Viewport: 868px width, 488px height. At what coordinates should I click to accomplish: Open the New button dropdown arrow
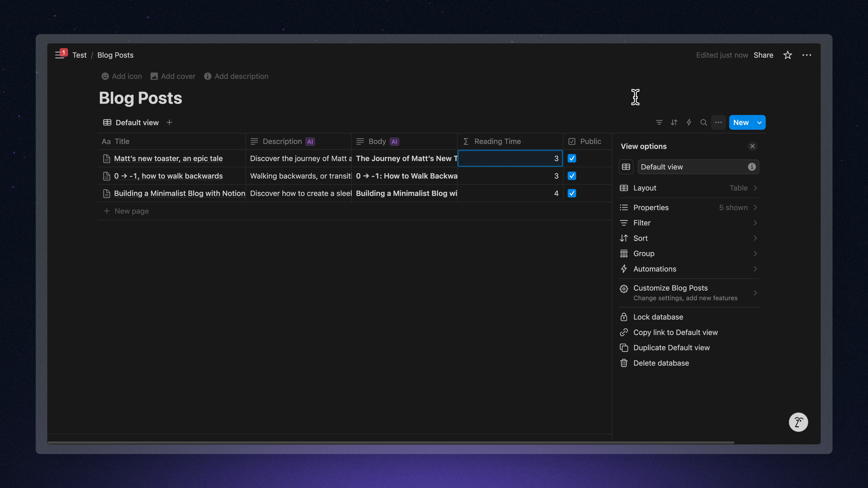point(759,123)
